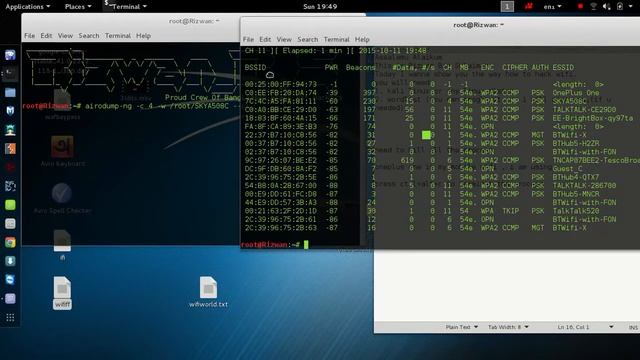
Task: Click the Terminal icon in the dock
Action: point(10,74)
